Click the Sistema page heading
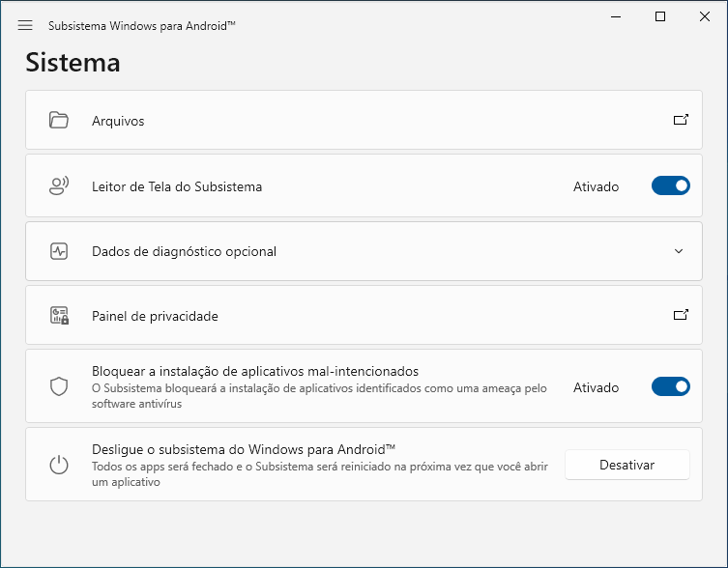The height and width of the screenshot is (568, 728). point(73,63)
